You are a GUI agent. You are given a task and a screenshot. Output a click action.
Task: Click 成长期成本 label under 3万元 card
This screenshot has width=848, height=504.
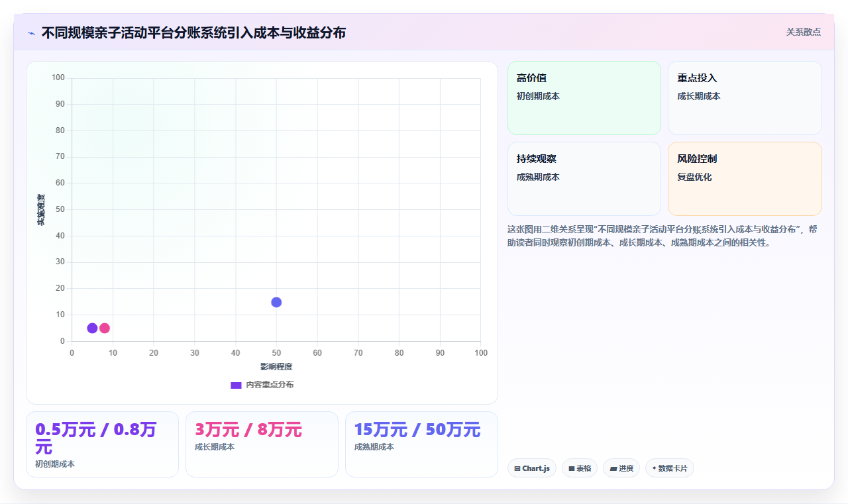215,447
